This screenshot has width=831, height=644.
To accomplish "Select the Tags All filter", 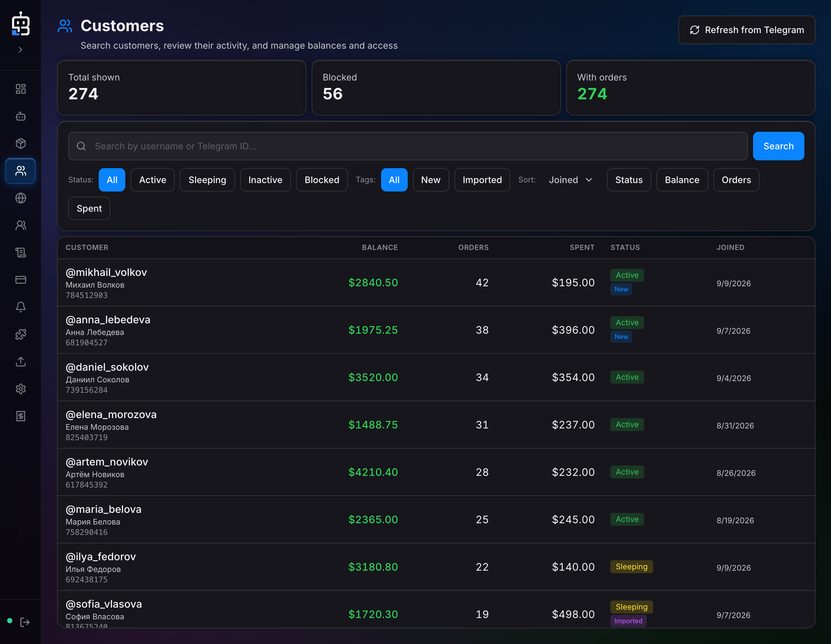I will click(394, 180).
